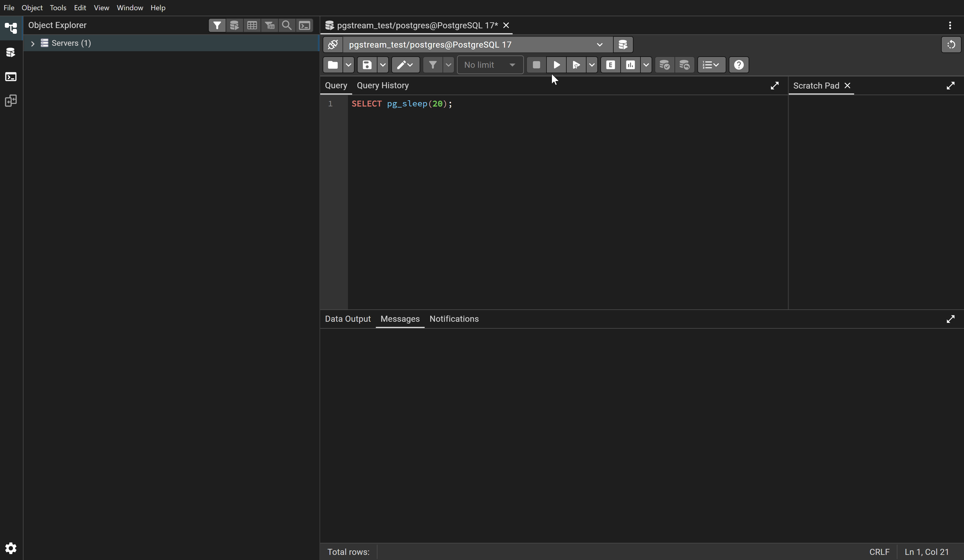The height and width of the screenshot is (560, 964).
Task: Click the Open File folder icon
Action: point(333,65)
